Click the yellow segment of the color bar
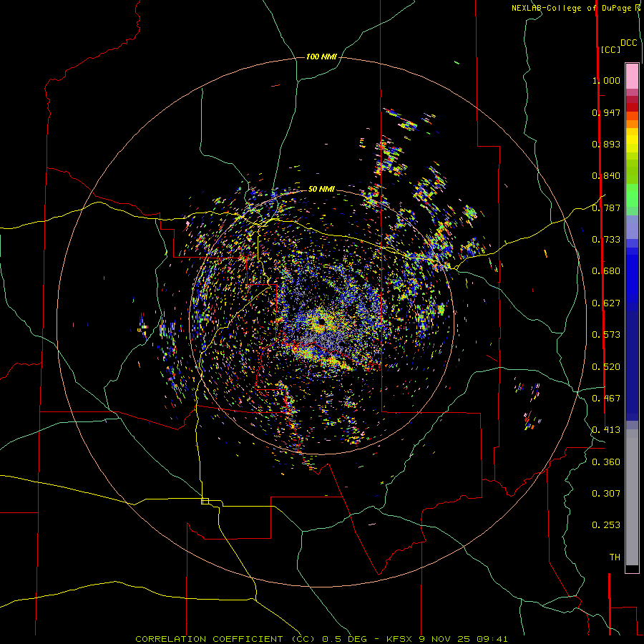 (632, 140)
